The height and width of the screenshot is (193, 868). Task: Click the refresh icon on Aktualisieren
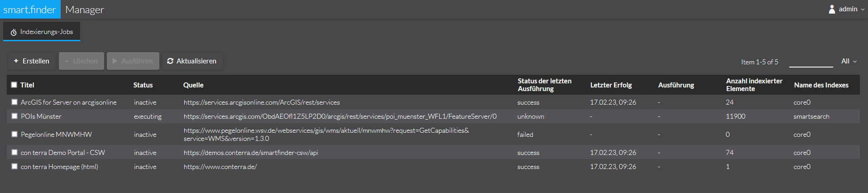coord(170,61)
